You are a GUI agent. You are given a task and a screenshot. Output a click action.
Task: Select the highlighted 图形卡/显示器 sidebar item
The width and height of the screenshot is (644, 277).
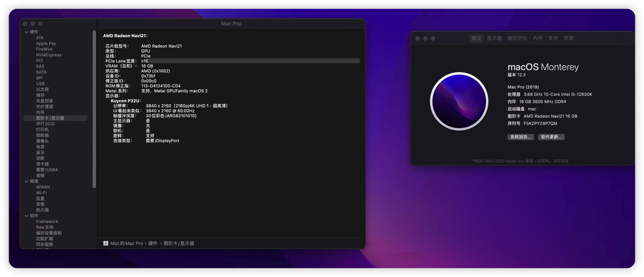point(56,118)
